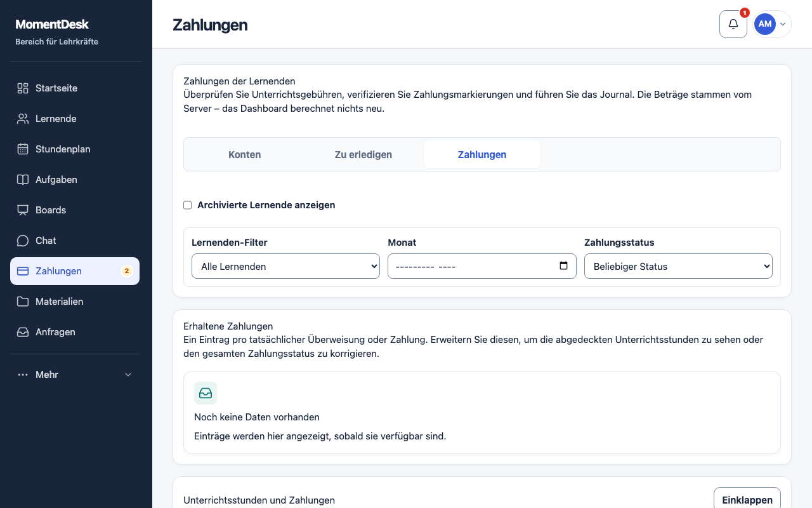Click the Zahlungen badge showing 2
This screenshot has width=812, height=508.
pos(127,271)
